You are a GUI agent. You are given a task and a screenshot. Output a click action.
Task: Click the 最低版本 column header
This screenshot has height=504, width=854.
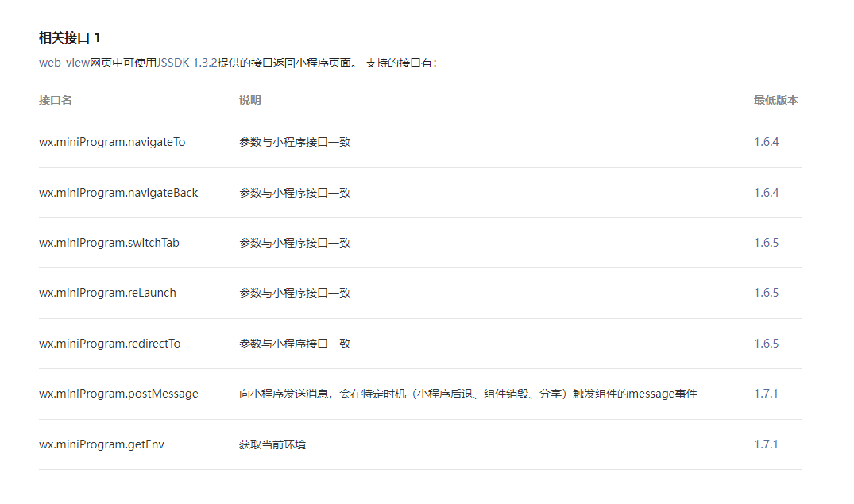774,100
